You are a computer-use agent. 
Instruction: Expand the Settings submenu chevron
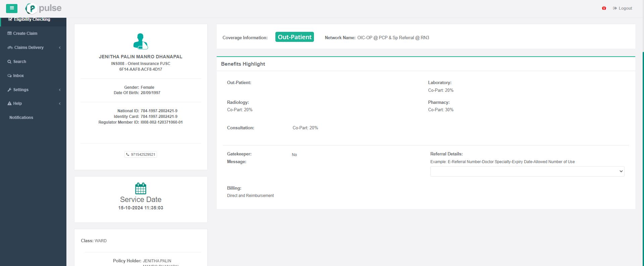click(x=60, y=90)
